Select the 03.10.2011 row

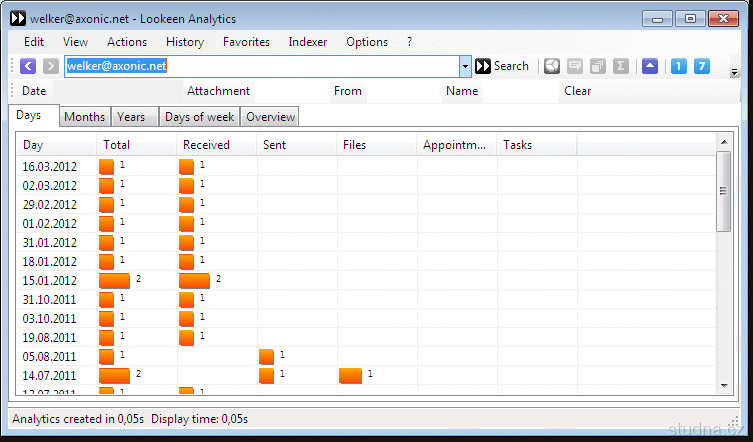[x=366, y=319]
